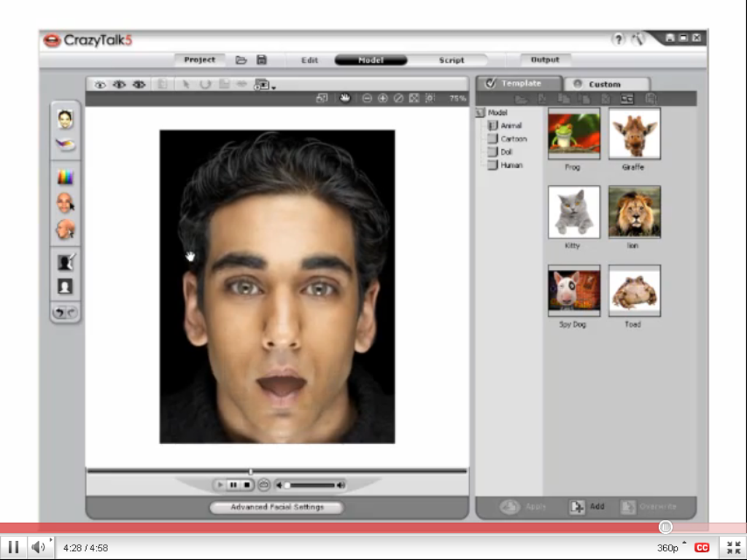Click the Add button below templates

point(587,507)
